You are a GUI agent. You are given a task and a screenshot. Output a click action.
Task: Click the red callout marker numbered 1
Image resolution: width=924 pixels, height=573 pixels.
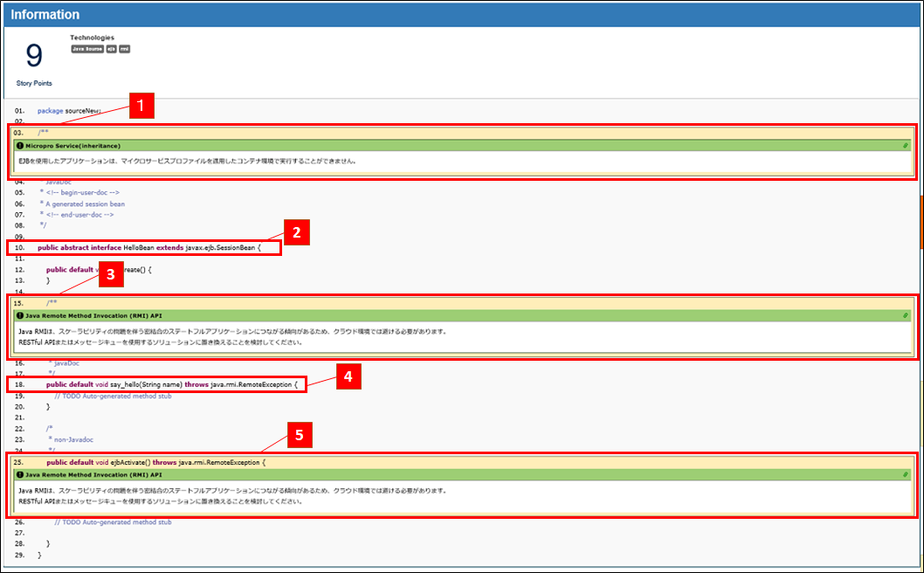[141, 107]
